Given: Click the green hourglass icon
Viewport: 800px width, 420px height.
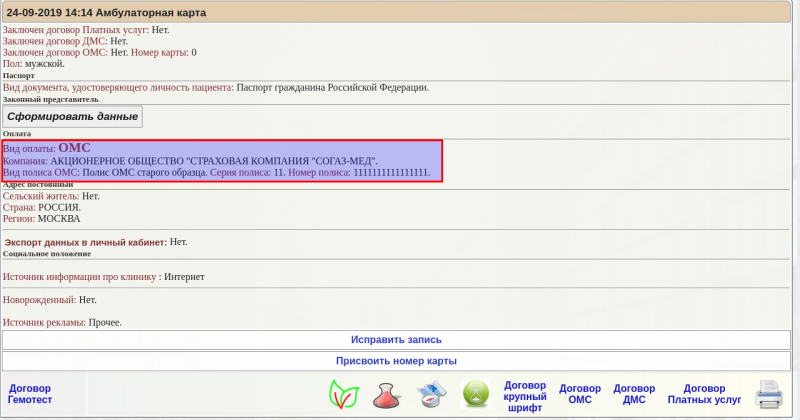Looking at the screenshot, I should pos(475,395).
